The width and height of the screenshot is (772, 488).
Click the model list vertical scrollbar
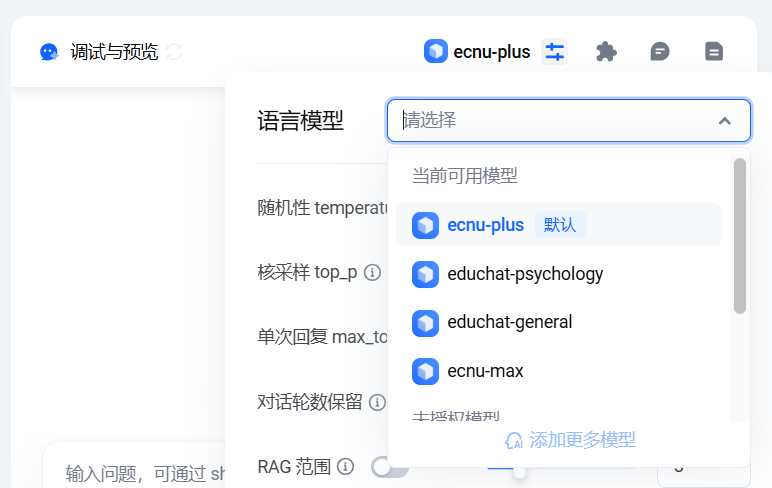coord(740,236)
